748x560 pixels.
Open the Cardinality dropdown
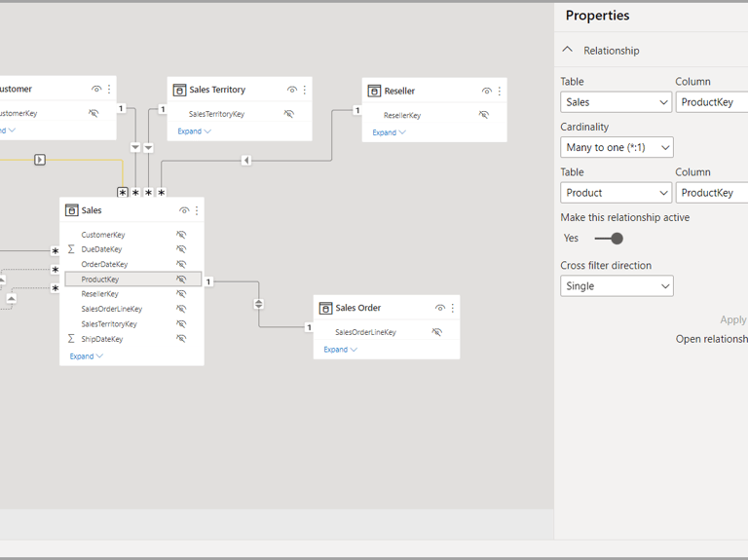pyautogui.click(x=617, y=148)
